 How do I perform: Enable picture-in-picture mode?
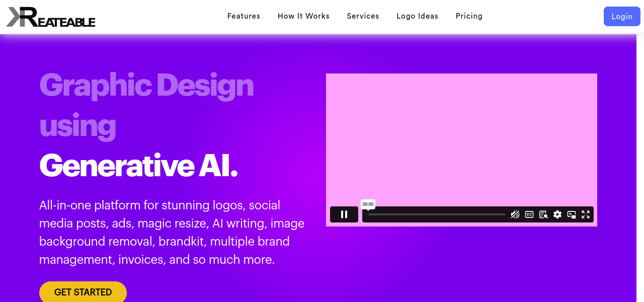[x=572, y=214]
